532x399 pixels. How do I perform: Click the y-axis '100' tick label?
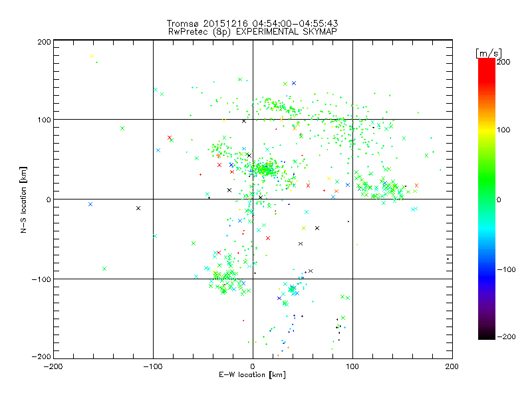tap(44, 120)
